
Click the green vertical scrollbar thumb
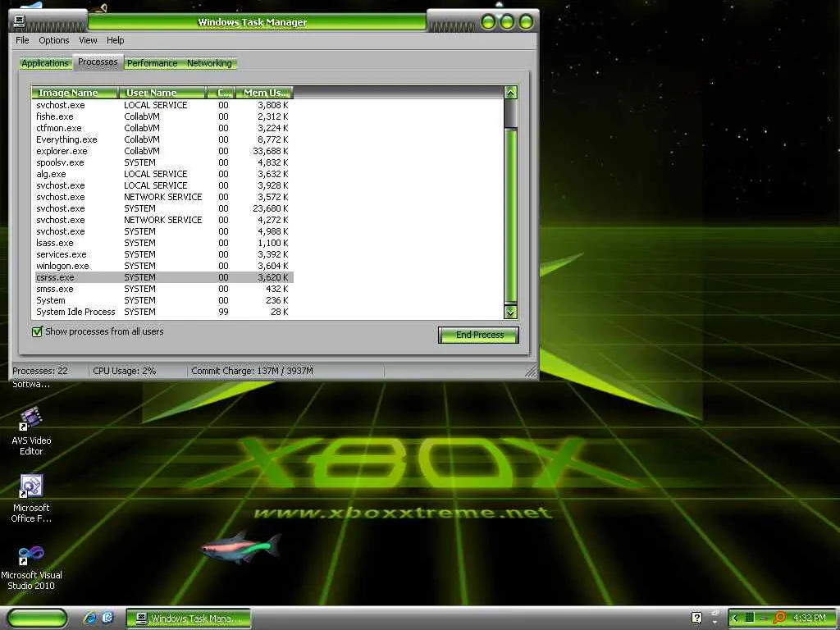(x=510, y=216)
